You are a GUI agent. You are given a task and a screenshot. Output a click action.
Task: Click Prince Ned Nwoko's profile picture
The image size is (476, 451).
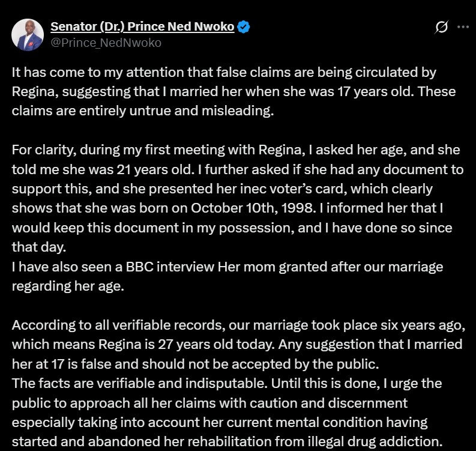[x=28, y=35]
